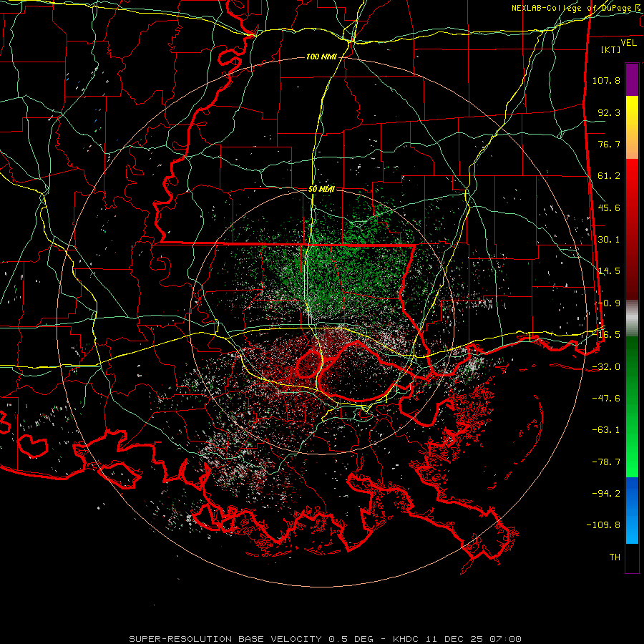Click the VEL legend title
Image resolution: width=644 pixels, height=644 pixels.
[x=628, y=43]
